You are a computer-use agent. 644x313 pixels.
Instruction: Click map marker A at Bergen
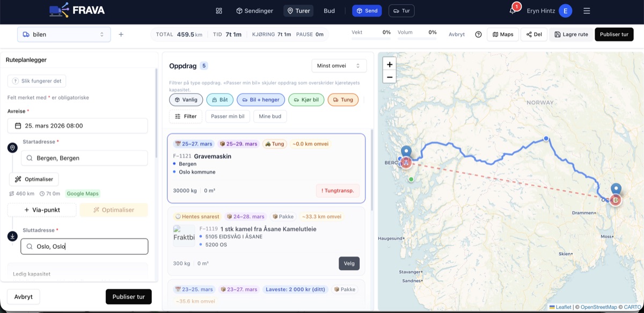click(x=406, y=162)
